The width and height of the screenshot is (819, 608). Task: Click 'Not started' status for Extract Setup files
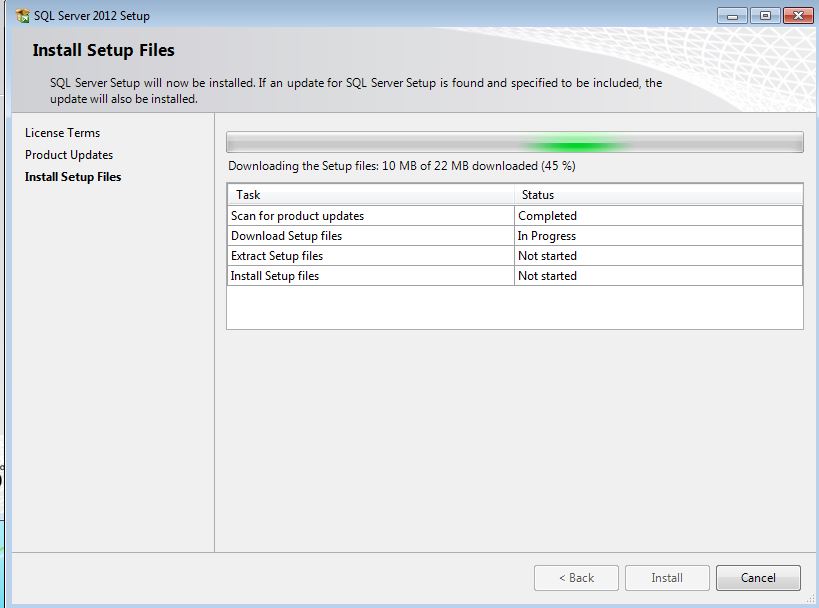pyautogui.click(x=659, y=255)
